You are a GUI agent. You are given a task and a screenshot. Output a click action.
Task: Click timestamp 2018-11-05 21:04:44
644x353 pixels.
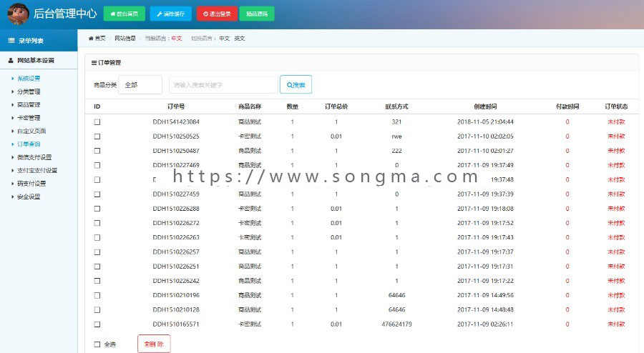click(485, 121)
